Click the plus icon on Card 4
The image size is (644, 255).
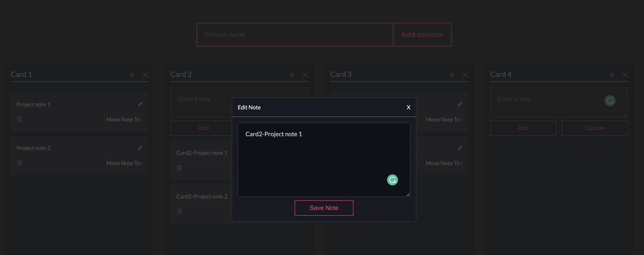611,75
